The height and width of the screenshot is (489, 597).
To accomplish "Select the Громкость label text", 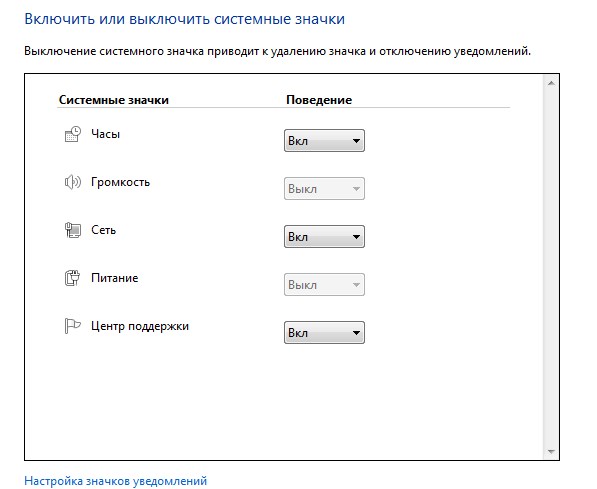I will tap(120, 182).
